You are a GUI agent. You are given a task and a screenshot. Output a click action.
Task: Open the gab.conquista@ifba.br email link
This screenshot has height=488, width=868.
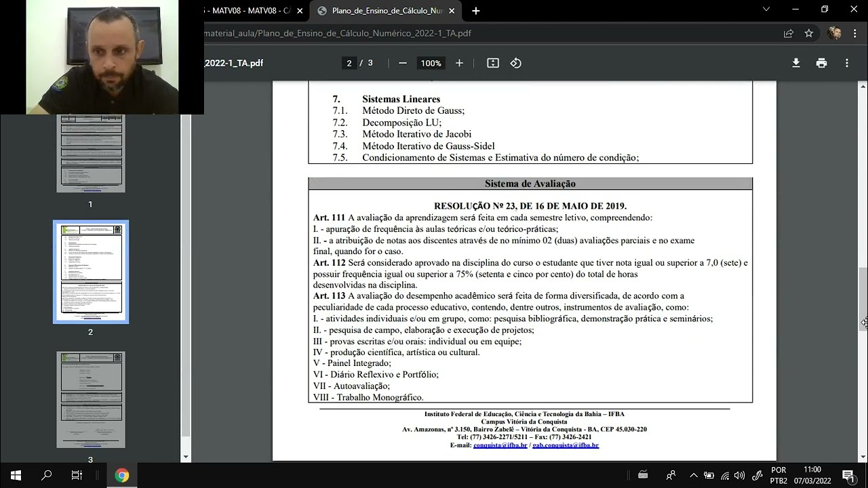[x=566, y=445]
